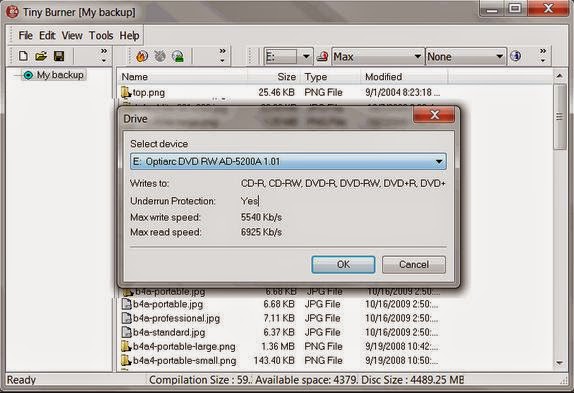Click the New compilation icon in toolbar

23,56
